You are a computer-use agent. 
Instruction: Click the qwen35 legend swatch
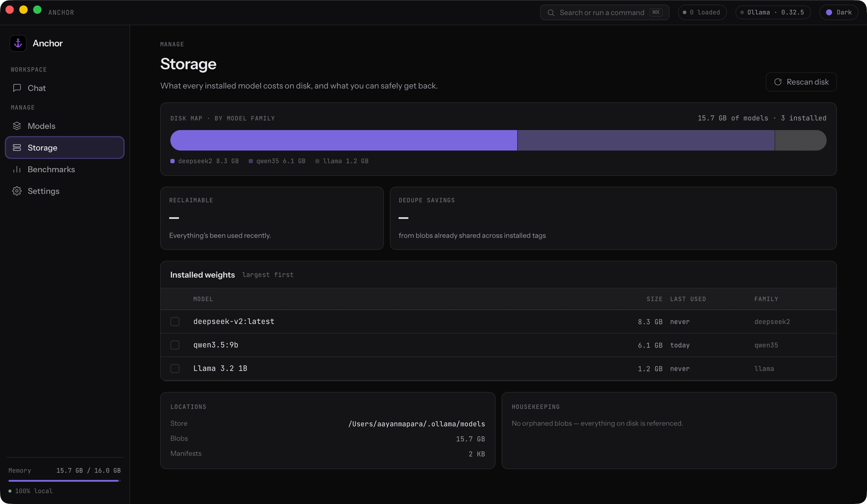[x=250, y=161]
